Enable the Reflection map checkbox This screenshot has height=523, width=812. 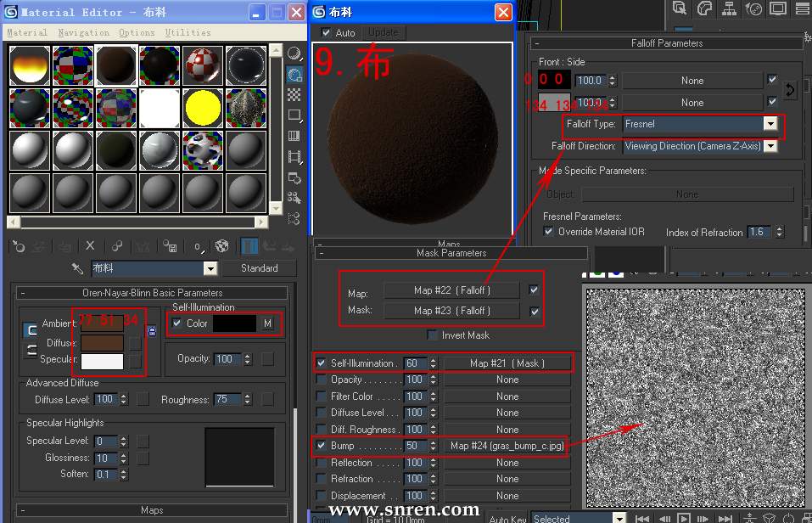click(x=321, y=463)
